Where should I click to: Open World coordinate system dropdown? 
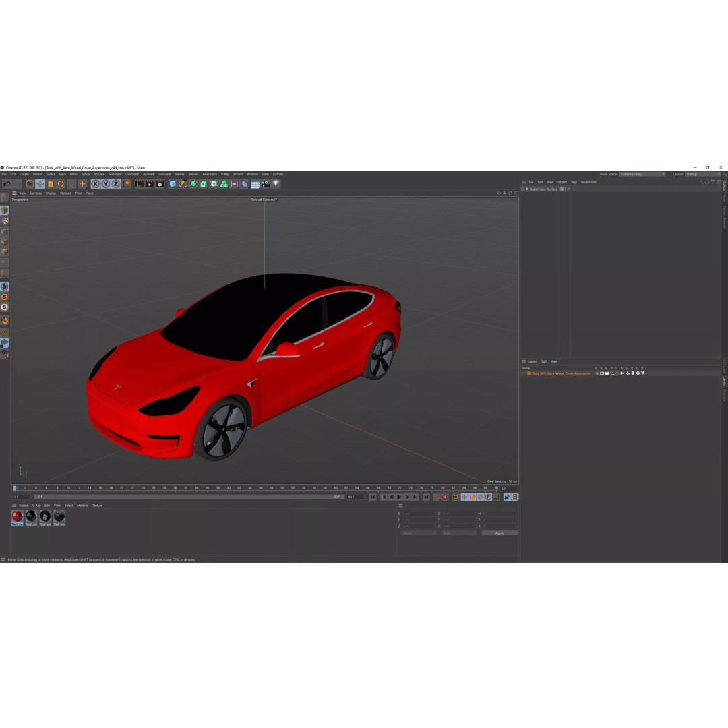(419, 533)
